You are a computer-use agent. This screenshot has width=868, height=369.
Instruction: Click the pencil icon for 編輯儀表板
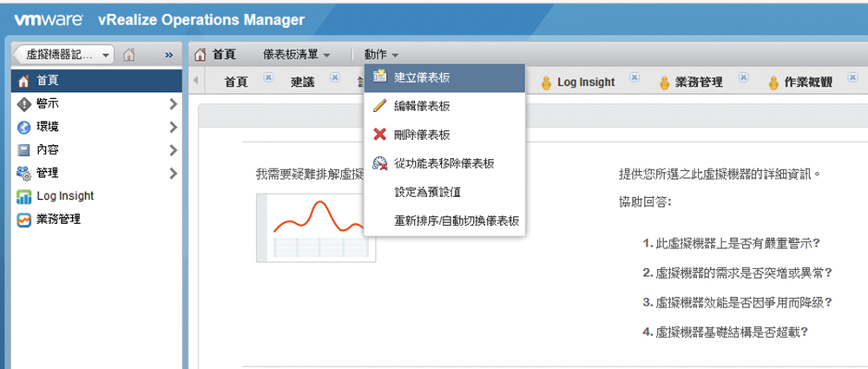coord(379,106)
